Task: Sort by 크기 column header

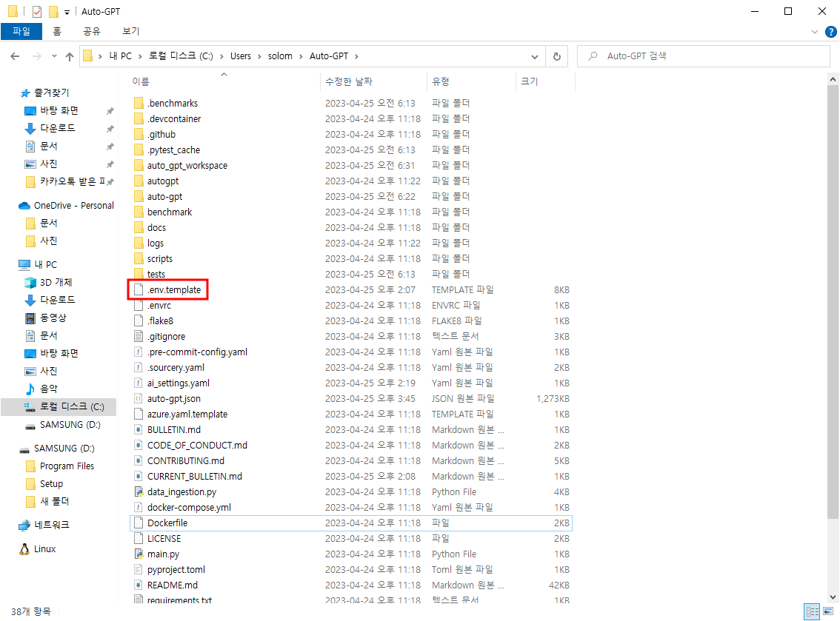Action: point(530,81)
